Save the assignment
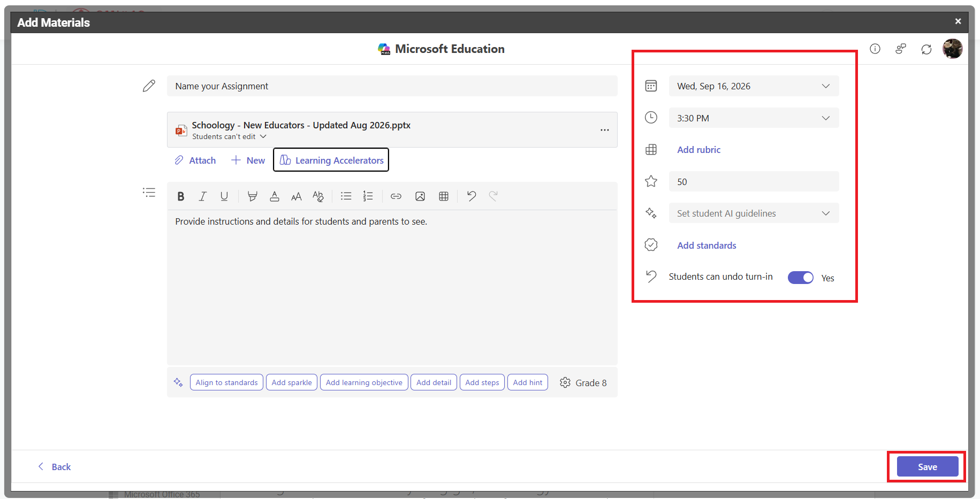Image resolution: width=980 pixels, height=499 pixels. point(928,467)
